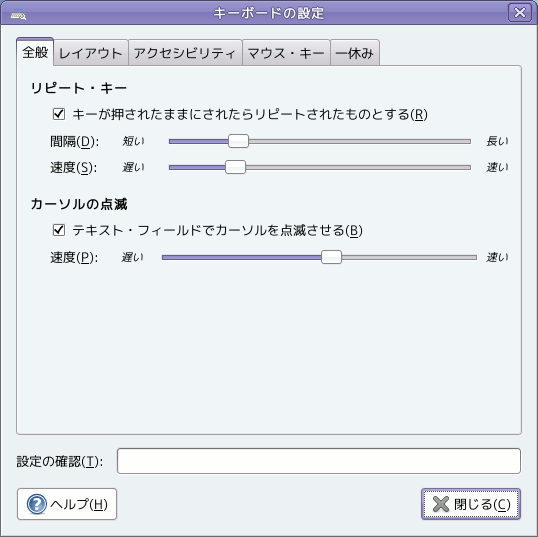Click the help question mark icon

pos(36,504)
